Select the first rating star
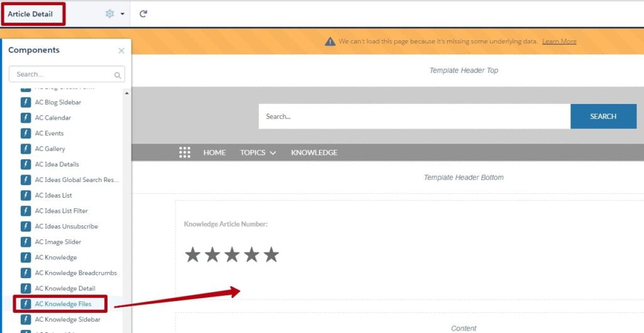Viewport: 644px width, 333px height. (192, 255)
